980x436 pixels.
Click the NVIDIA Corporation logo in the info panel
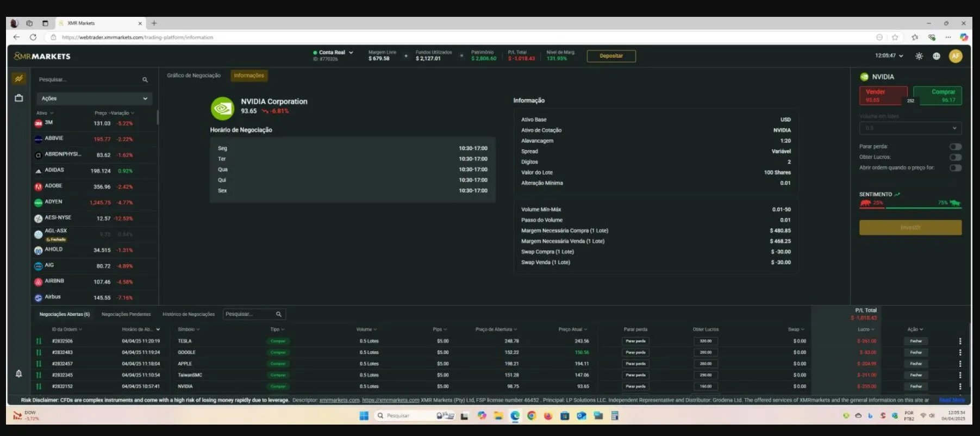pyautogui.click(x=222, y=108)
